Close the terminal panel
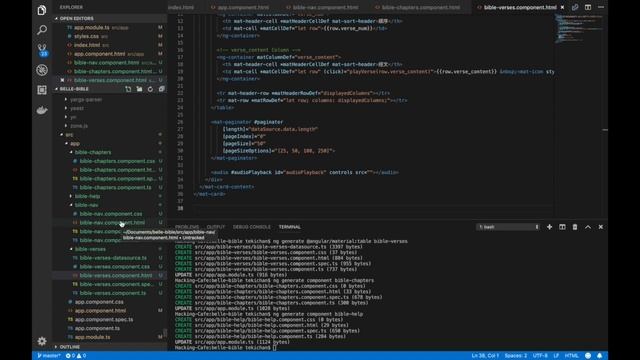Image resolution: width=640 pixels, height=360 pixels. (x=600, y=227)
